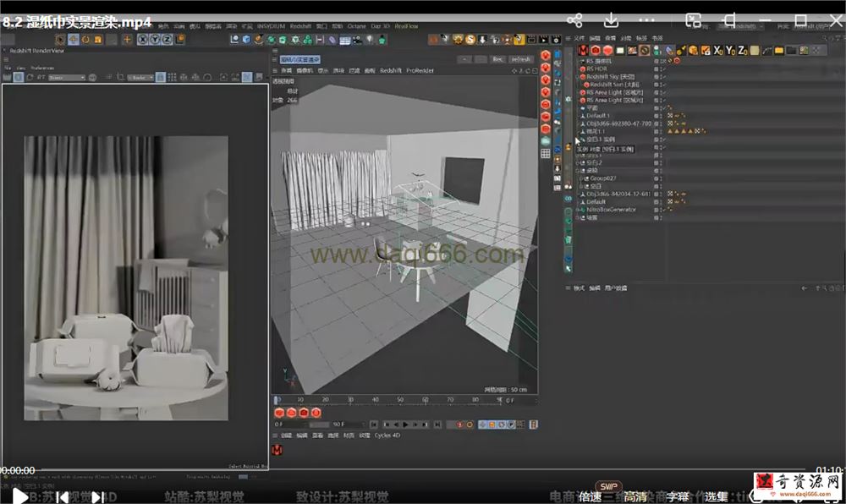Click the refresh button above viewport
Image resolution: width=846 pixels, height=504 pixels.
[520, 59]
